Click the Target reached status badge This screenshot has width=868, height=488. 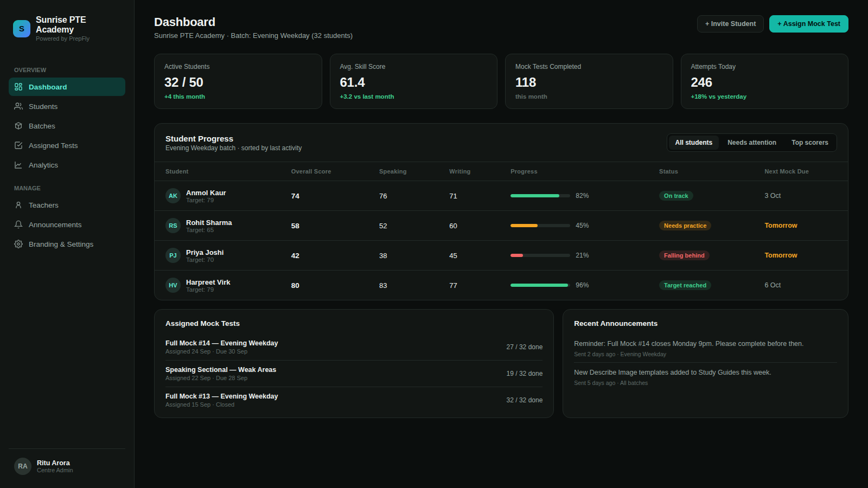(x=685, y=285)
